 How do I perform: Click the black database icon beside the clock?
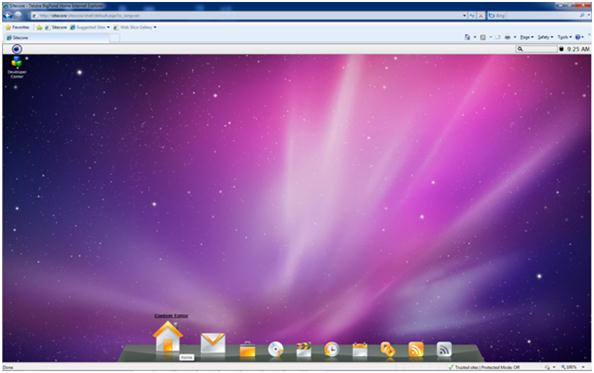point(561,49)
